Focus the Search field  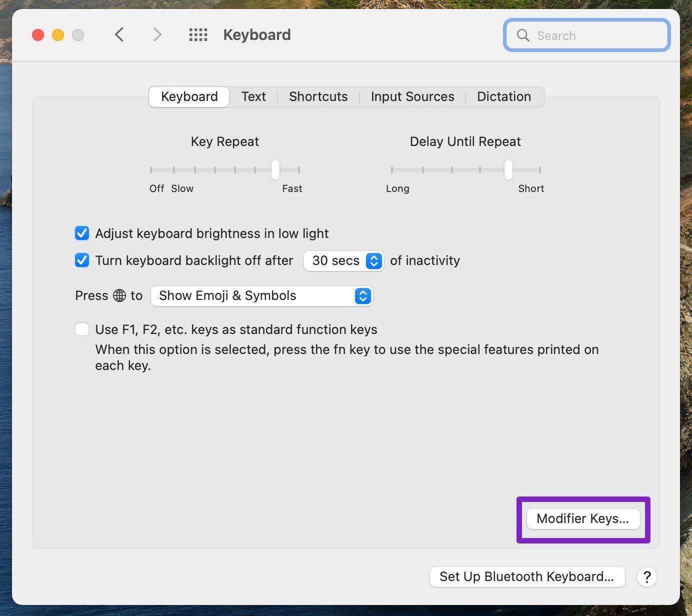click(587, 35)
